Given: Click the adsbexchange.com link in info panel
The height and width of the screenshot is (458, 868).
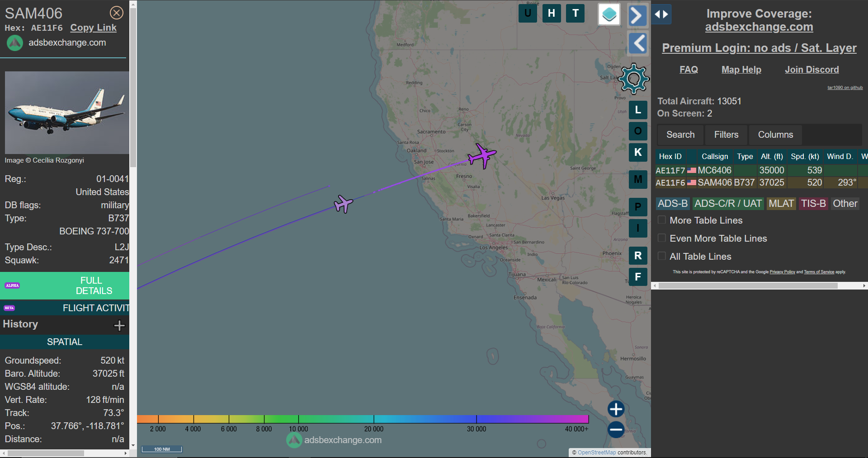Looking at the screenshot, I should point(67,43).
